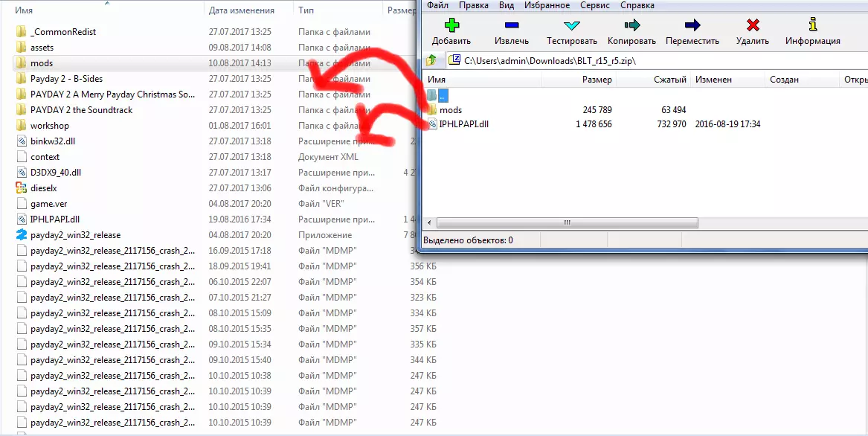Select the payday2_win32_release application
Screen dimensions: 868x436
(x=75, y=235)
